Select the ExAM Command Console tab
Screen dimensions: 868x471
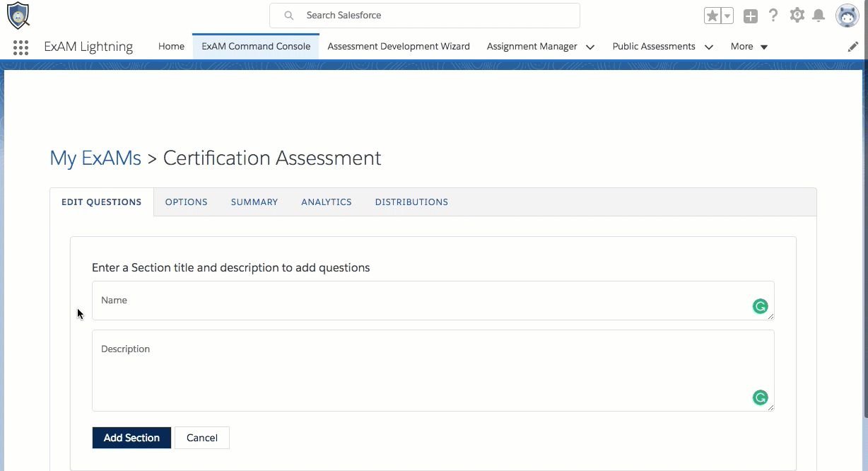[256, 47]
